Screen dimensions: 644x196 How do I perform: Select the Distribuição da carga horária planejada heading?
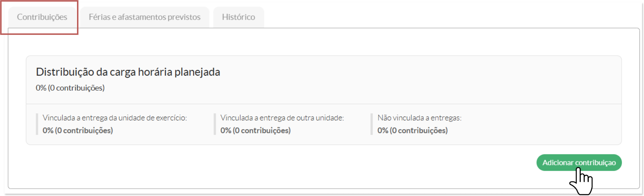coord(128,72)
